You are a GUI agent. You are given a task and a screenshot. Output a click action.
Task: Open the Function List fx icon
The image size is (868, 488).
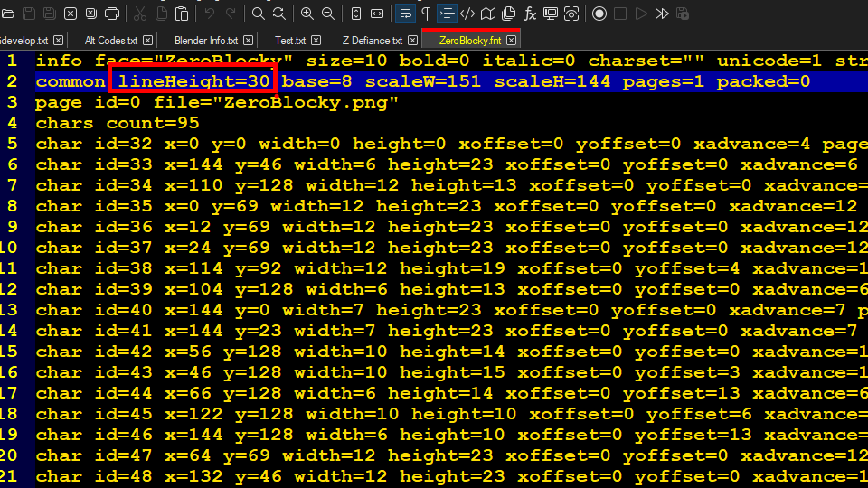tap(529, 14)
